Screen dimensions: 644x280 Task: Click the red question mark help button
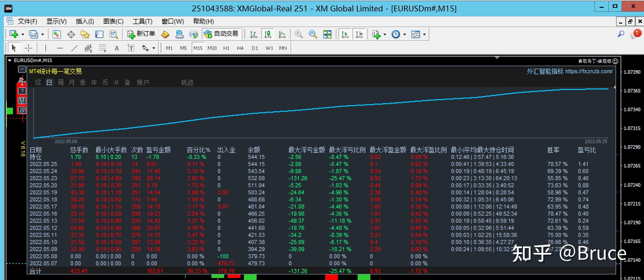[x=22, y=91]
